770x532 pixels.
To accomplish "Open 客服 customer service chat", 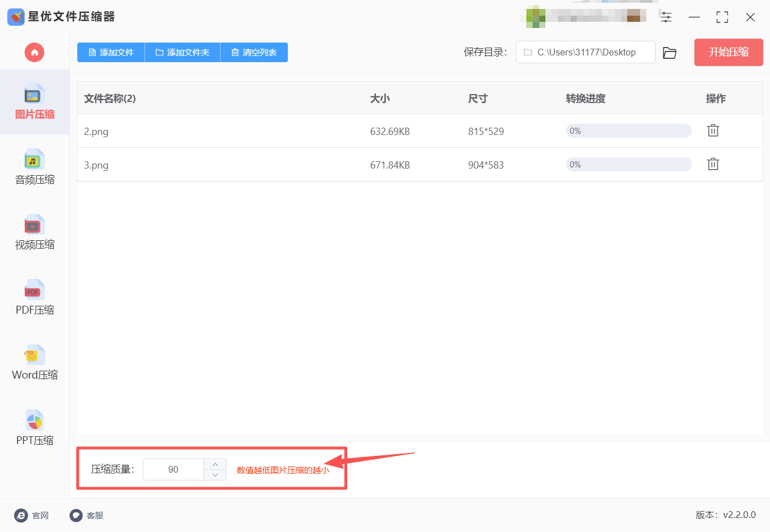I will click(x=87, y=515).
